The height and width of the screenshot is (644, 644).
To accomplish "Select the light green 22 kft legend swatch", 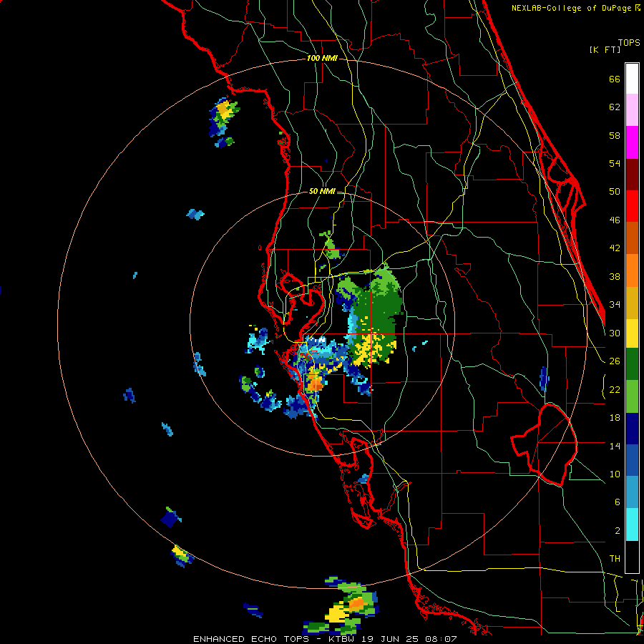I will point(632,396).
